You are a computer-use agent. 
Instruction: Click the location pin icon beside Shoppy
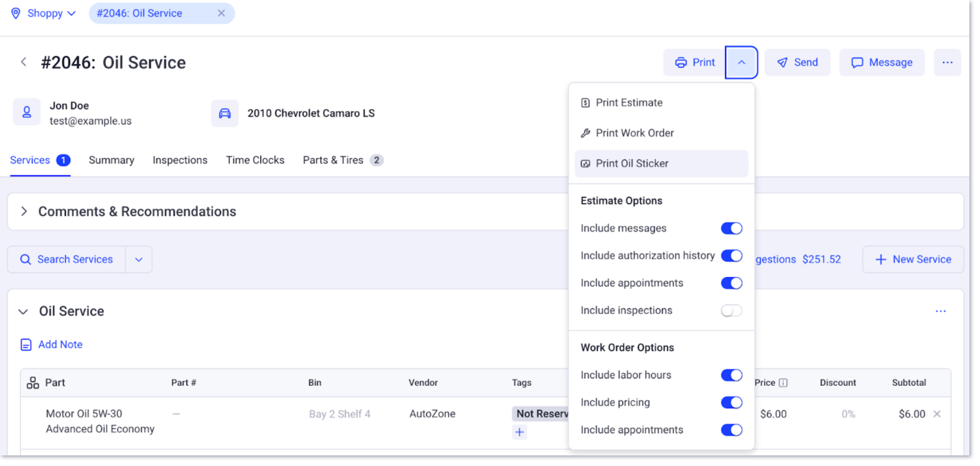16,13
